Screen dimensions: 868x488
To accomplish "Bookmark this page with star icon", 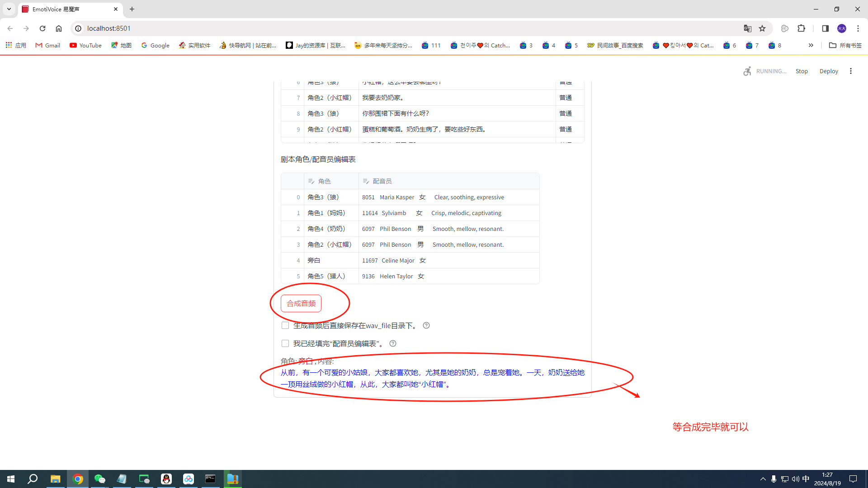I will (762, 28).
